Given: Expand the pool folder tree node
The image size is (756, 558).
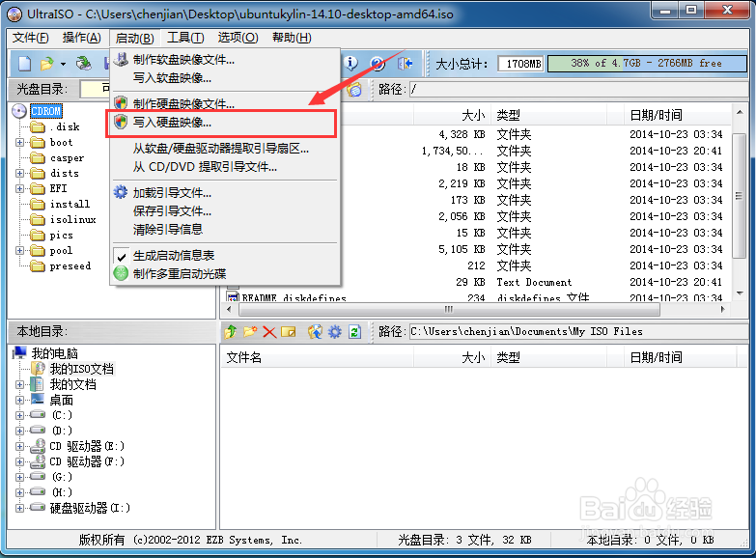Looking at the screenshot, I should [19, 250].
